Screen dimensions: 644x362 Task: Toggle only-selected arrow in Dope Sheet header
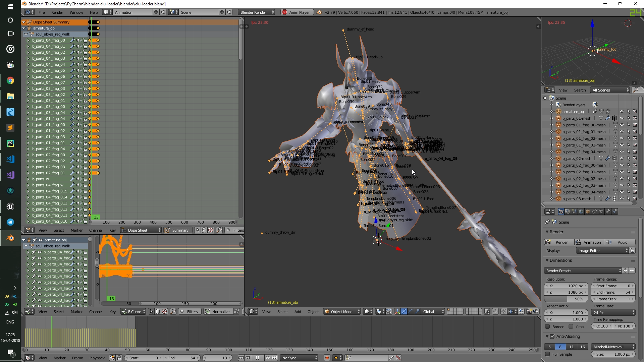pyautogui.click(x=197, y=230)
